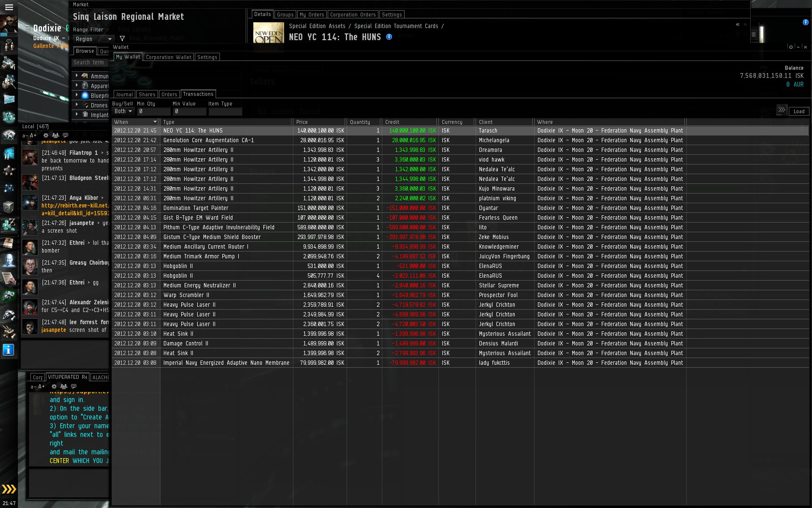This screenshot has width=812, height=508.
Task: Increase Local chat font size with A+
Action: pyautogui.click(x=33, y=136)
